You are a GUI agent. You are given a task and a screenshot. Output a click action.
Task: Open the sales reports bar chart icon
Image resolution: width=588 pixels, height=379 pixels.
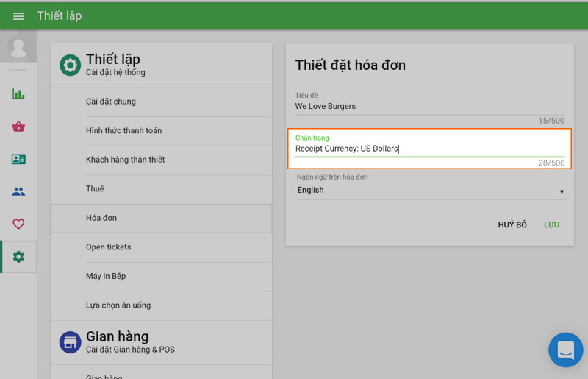coord(18,94)
